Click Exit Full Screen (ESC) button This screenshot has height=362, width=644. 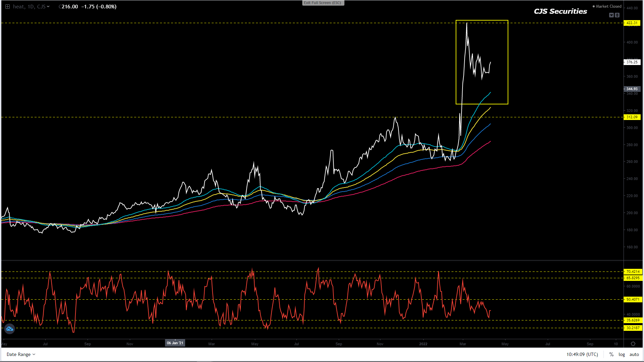point(323,3)
